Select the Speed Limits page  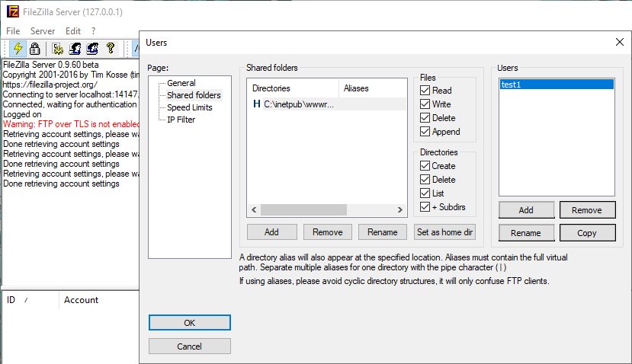tap(189, 107)
